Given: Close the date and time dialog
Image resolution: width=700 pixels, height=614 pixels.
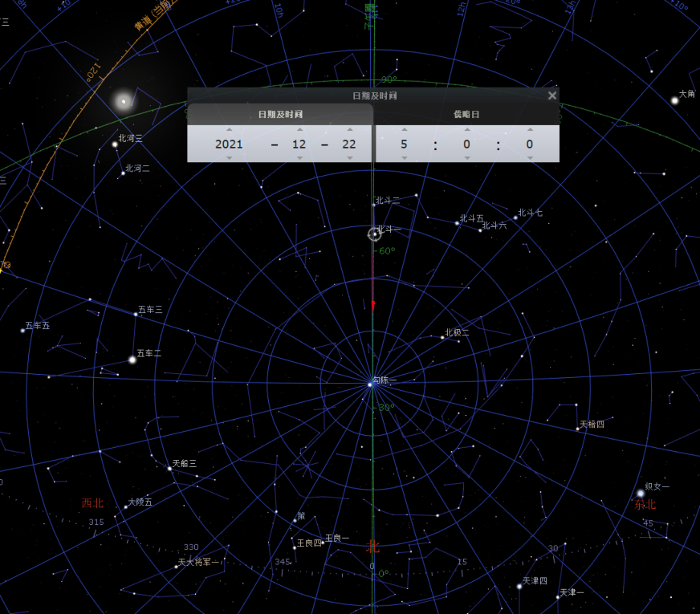Looking at the screenshot, I should [x=551, y=96].
